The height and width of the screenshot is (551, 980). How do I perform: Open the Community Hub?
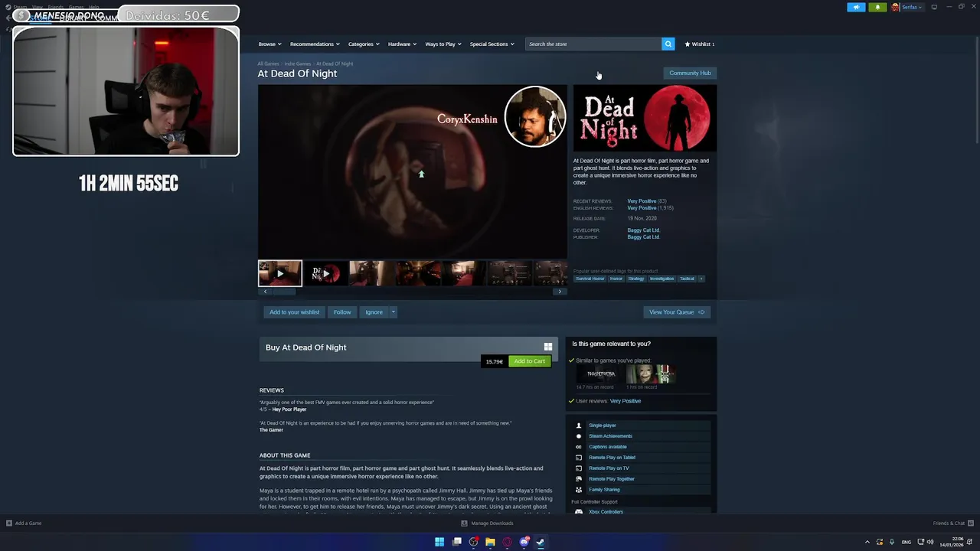point(690,73)
